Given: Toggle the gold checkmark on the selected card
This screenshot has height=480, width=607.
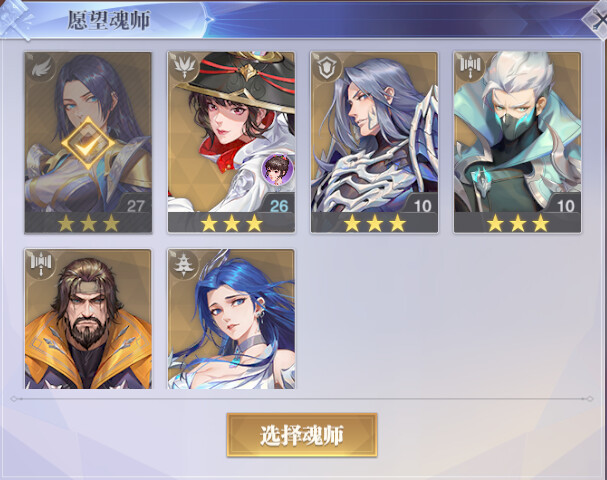Looking at the screenshot, I should click(x=88, y=143).
